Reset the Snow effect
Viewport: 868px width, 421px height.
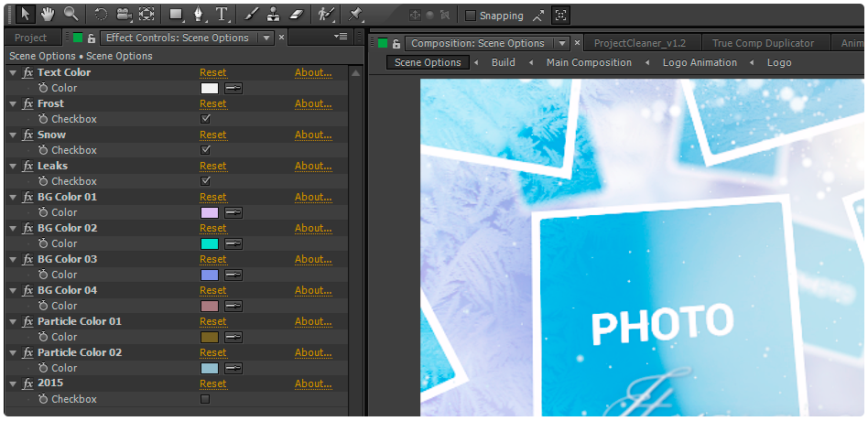212,135
